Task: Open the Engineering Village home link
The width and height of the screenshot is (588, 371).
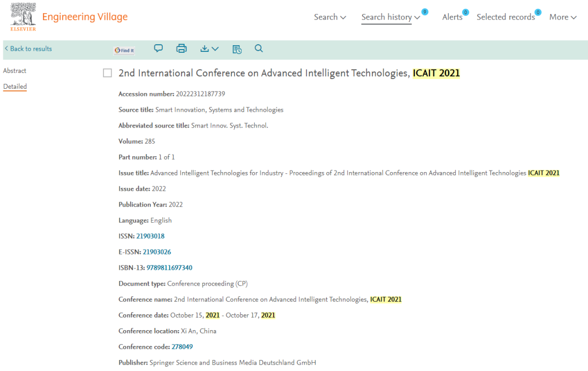Action: coord(85,17)
